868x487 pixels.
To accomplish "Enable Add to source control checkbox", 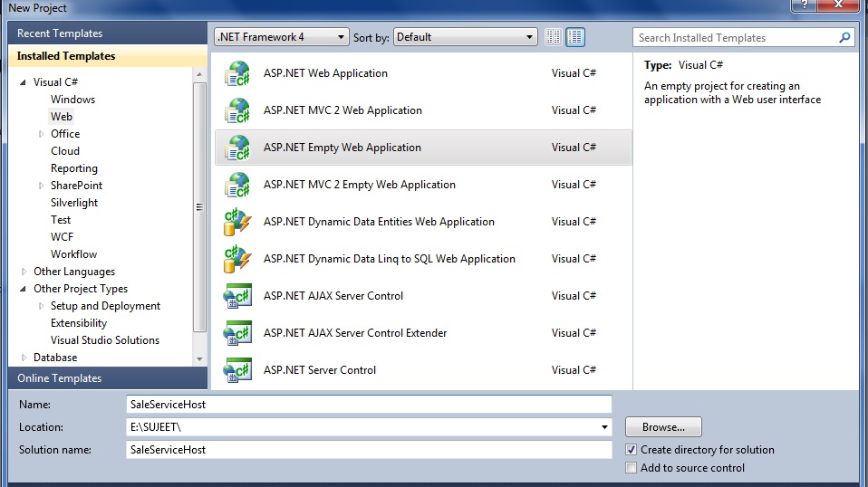I will coord(631,468).
